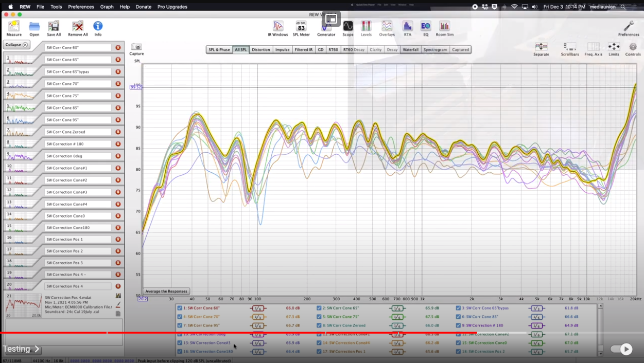Open the IR Windows tool
644x363 pixels.
(x=278, y=27)
